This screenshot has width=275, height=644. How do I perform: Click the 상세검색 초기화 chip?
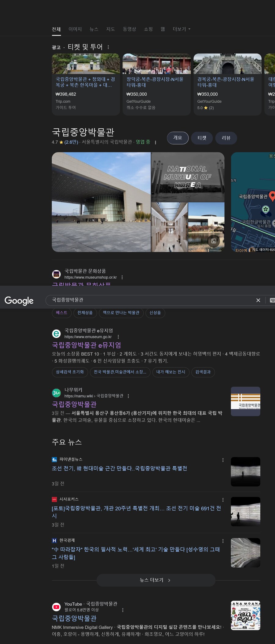pyautogui.click(x=70, y=372)
